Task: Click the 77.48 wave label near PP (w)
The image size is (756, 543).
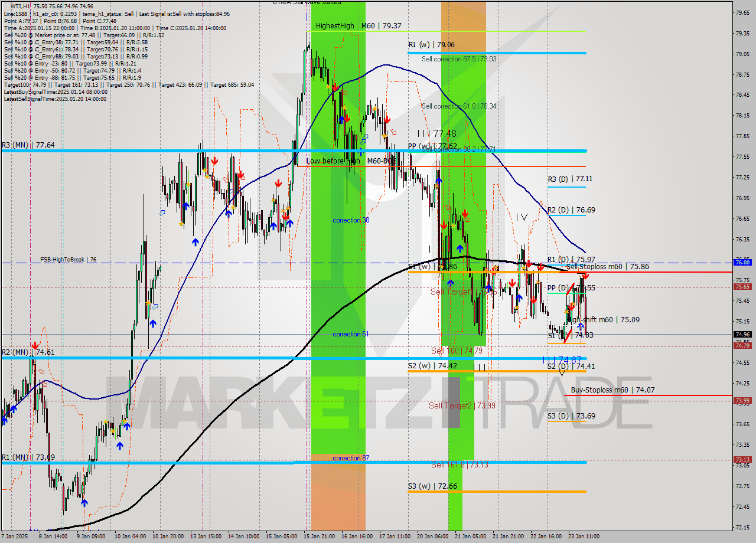Action: 438,134
